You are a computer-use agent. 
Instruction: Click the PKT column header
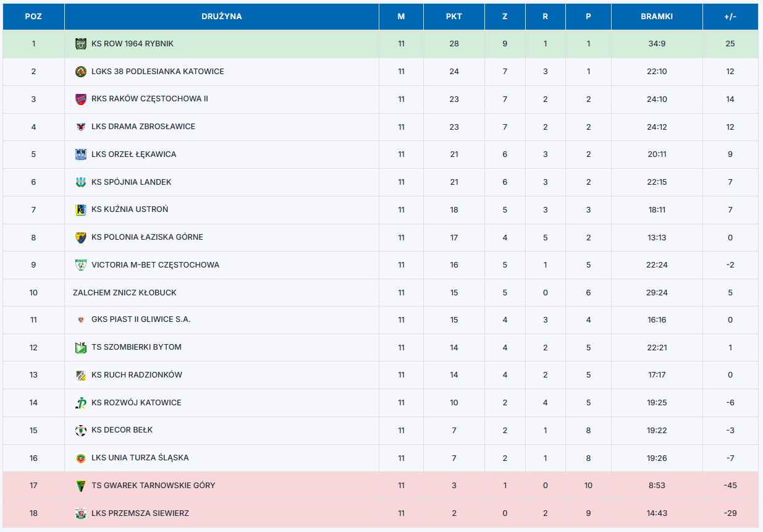(454, 17)
